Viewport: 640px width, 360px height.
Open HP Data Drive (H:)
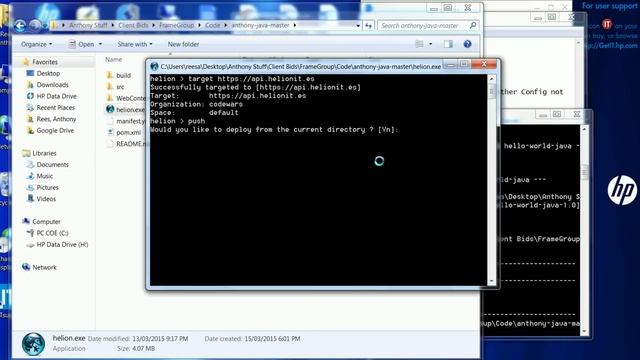[62, 244]
